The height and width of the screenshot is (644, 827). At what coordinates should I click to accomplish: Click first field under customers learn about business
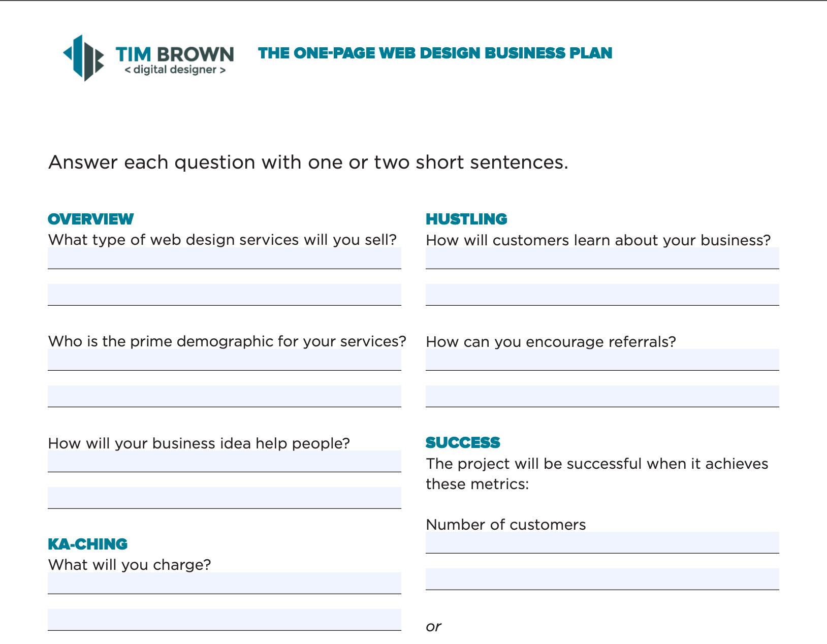tap(602, 258)
